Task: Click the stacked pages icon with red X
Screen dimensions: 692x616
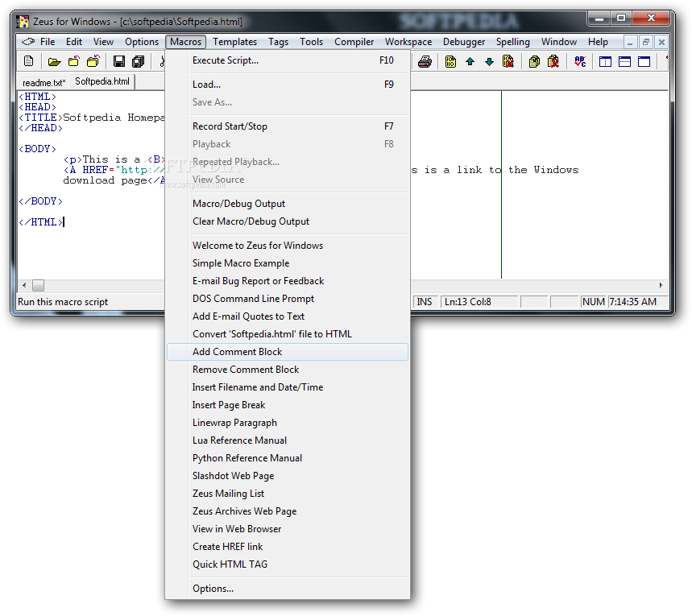Action: (553, 61)
